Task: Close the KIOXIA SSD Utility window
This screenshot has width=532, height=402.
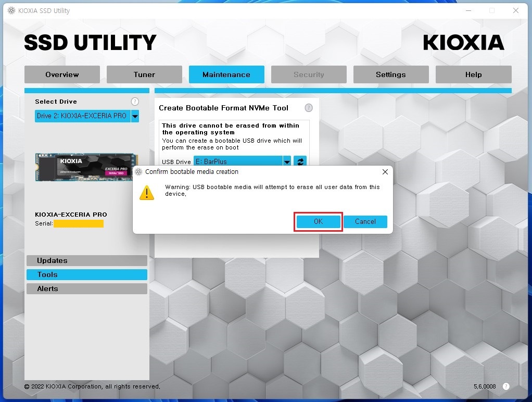Action: (x=516, y=10)
